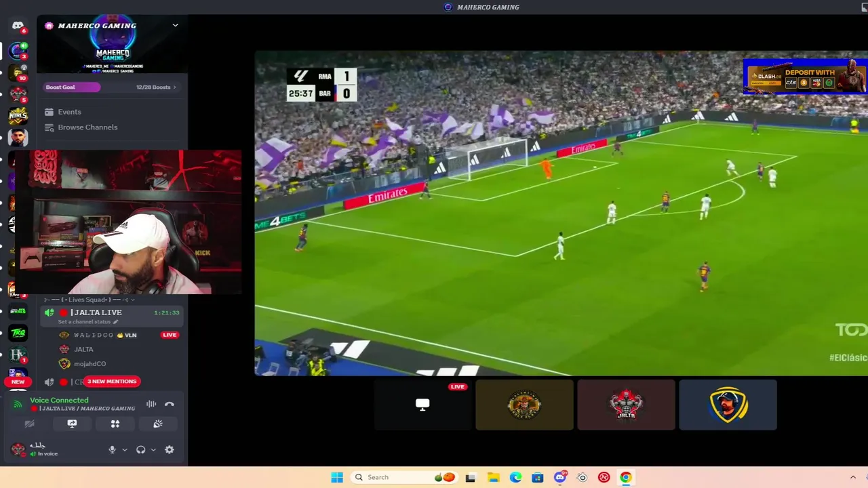Expand headphone output options arrow
The width and height of the screenshot is (868, 488).
(x=153, y=449)
